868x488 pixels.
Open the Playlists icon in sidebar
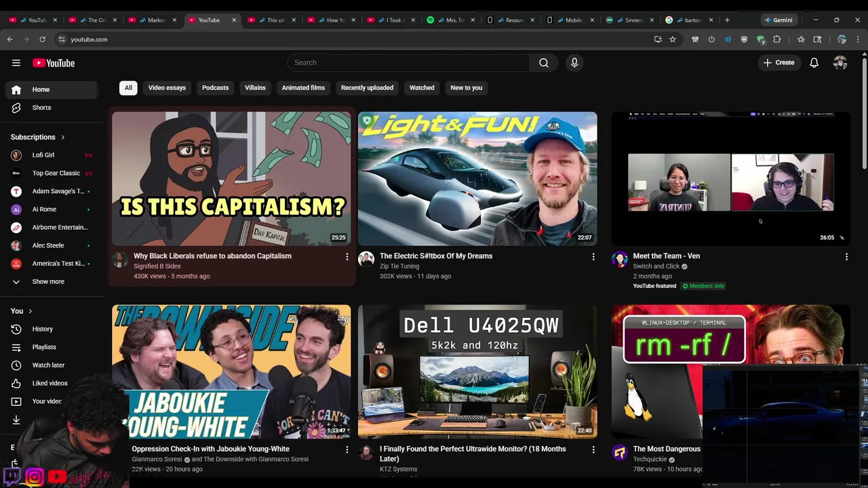[x=16, y=347]
